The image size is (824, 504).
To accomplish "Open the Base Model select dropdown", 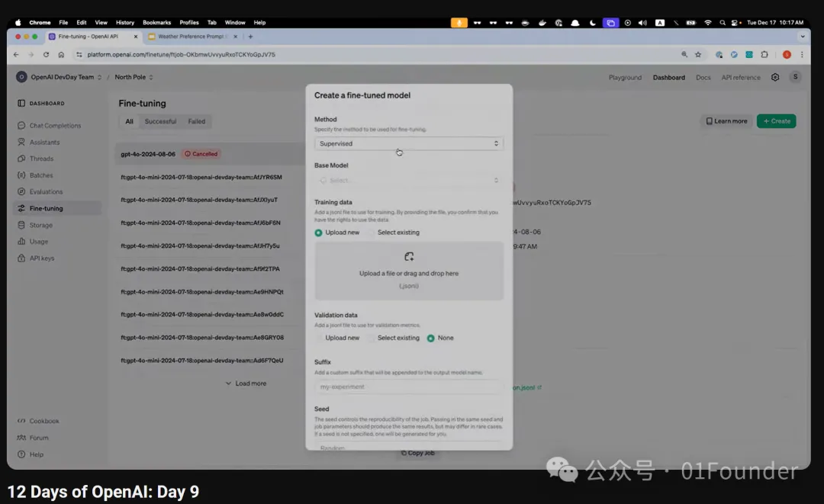I will coord(409,180).
